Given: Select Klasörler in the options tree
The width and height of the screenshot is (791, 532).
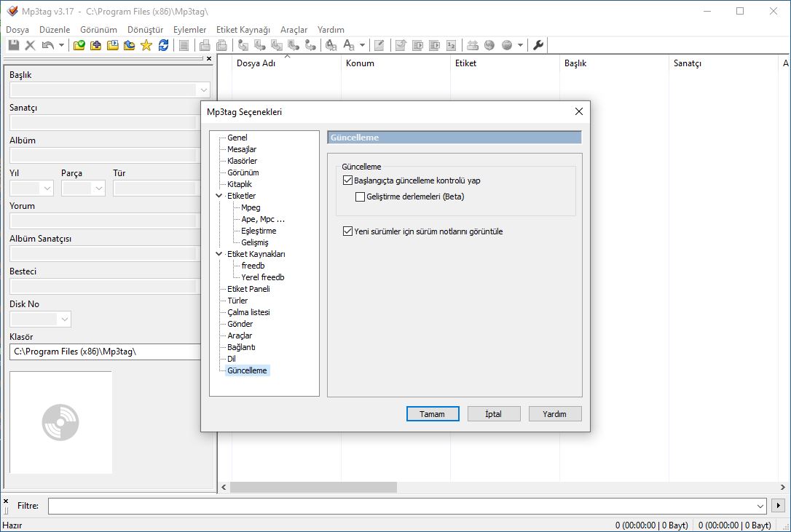Looking at the screenshot, I should click(x=242, y=161).
